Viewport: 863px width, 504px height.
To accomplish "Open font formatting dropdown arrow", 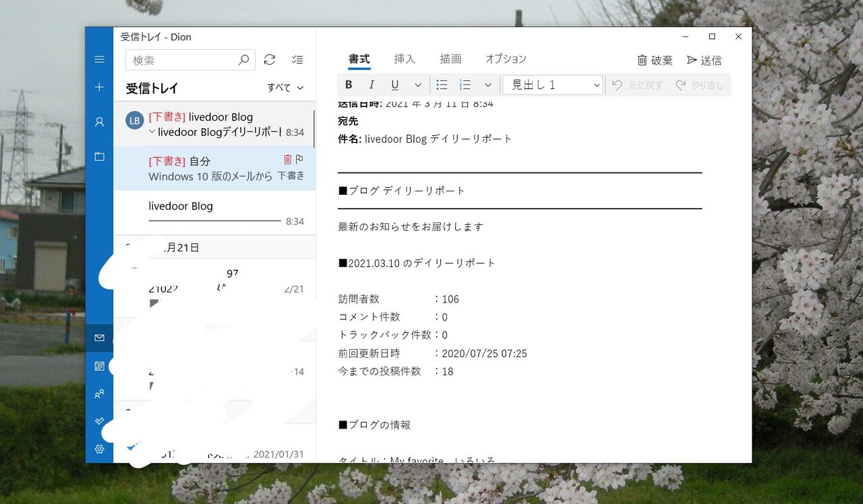I will (418, 85).
